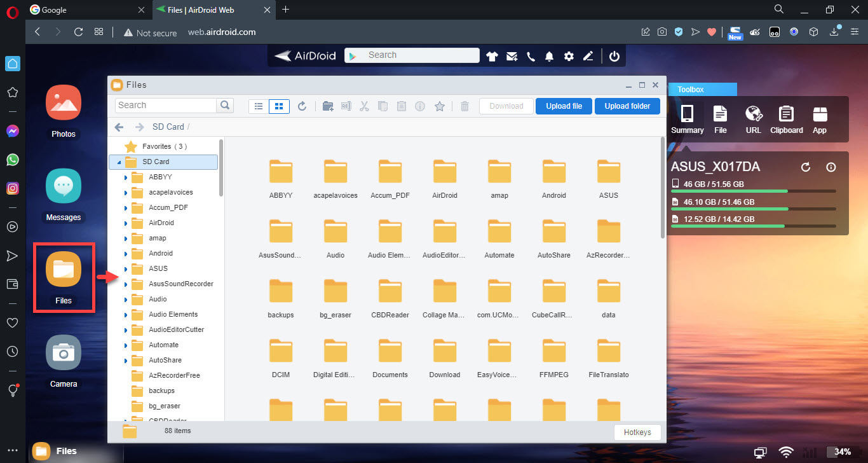Click the Download button
The image size is (868, 463).
(x=506, y=106)
